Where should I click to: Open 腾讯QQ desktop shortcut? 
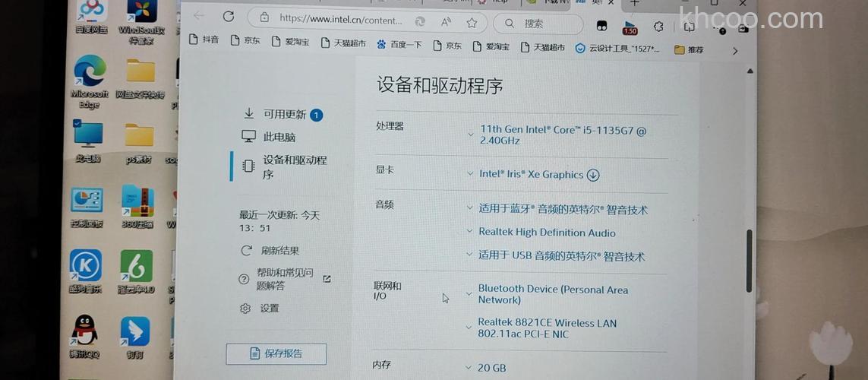tap(85, 337)
